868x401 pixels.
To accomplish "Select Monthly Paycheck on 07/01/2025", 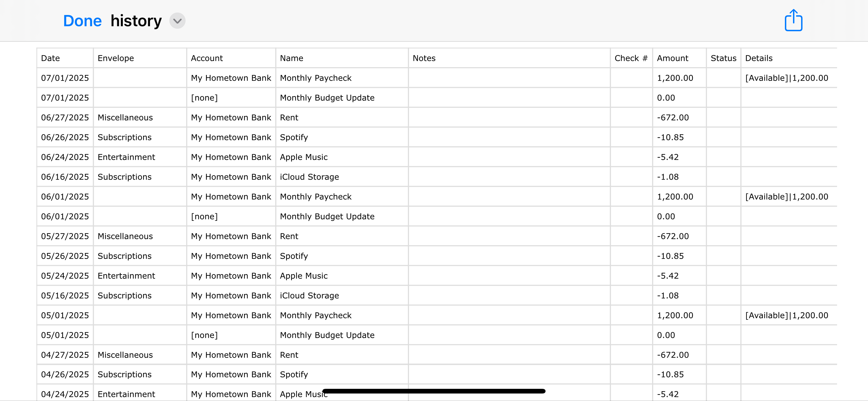I will (x=316, y=78).
